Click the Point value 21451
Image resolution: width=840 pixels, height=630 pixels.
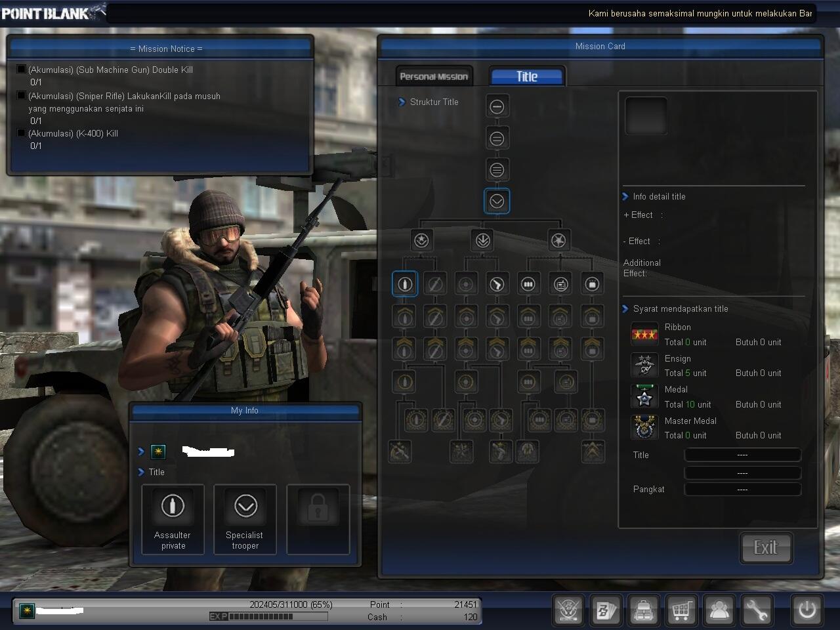[x=466, y=604]
